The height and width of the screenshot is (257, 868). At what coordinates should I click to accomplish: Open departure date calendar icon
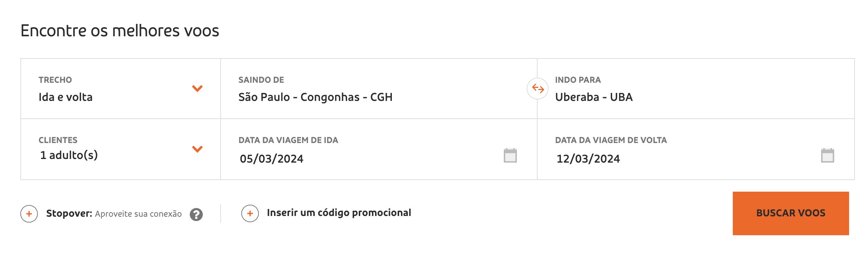(x=510, y=155)
